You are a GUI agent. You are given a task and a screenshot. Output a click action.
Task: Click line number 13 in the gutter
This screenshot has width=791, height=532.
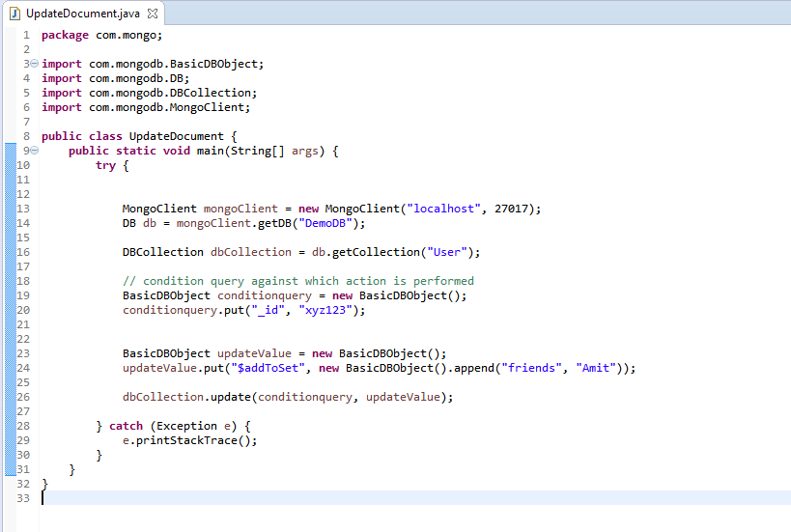[x=23, y=209]
